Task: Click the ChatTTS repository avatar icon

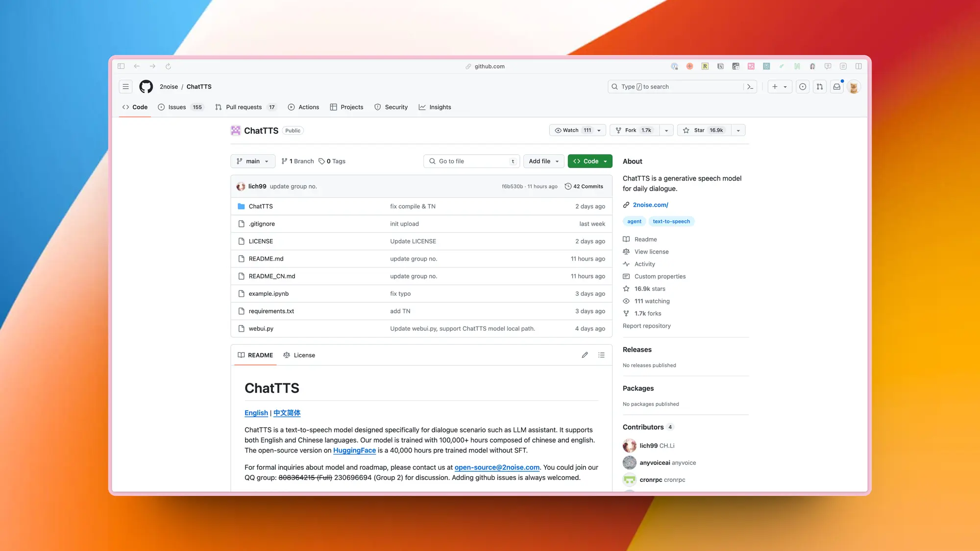Action: [x=236, y=130]
